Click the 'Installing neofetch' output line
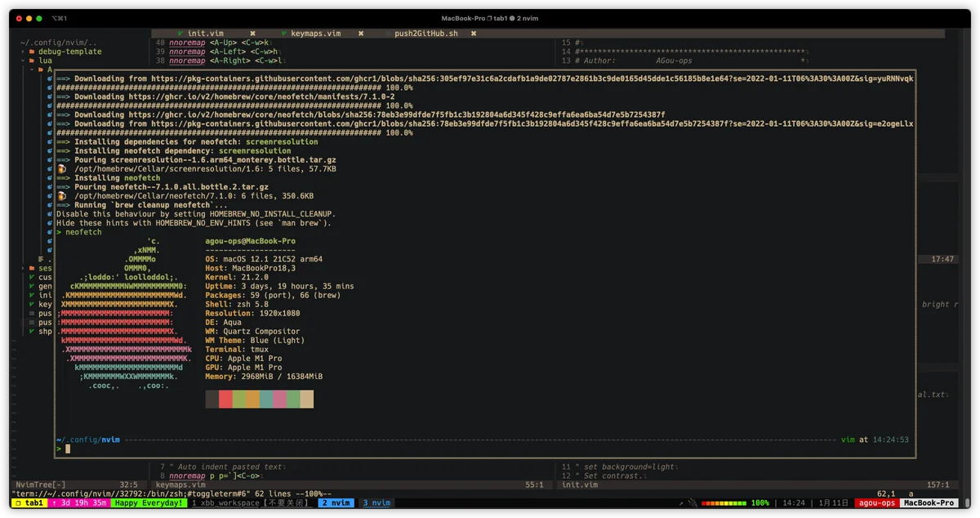 (x=108, y=178)
